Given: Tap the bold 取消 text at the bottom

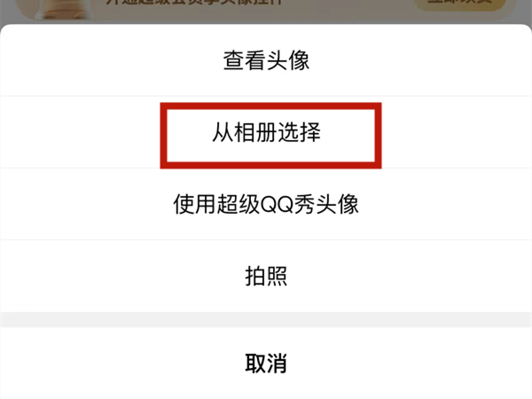Looking at the screenshot, I should click(x=266, y=363).
